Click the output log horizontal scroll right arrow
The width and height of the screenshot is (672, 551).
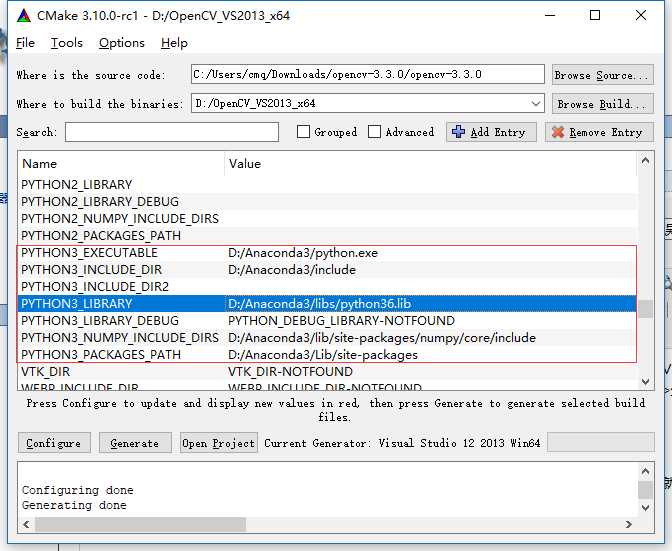click(x=629, y=524)
